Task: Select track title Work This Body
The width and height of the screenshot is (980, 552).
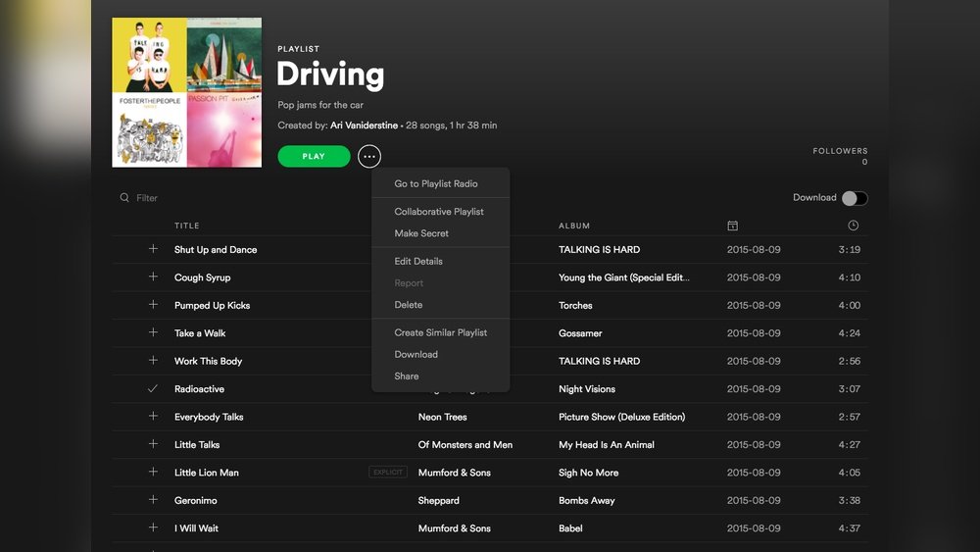Action: click(208, 362)
